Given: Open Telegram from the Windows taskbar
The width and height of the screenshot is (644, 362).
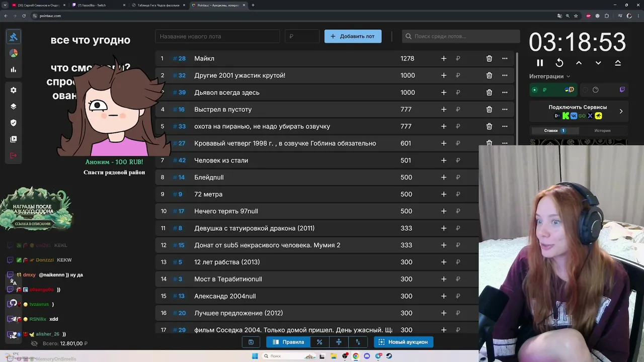Looking at the screenshot, I should (378, 356).
